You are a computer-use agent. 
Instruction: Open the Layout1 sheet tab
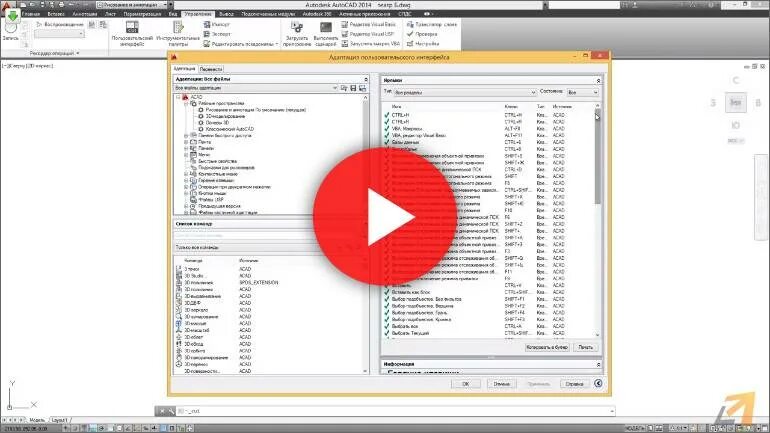tap(59, 420)
